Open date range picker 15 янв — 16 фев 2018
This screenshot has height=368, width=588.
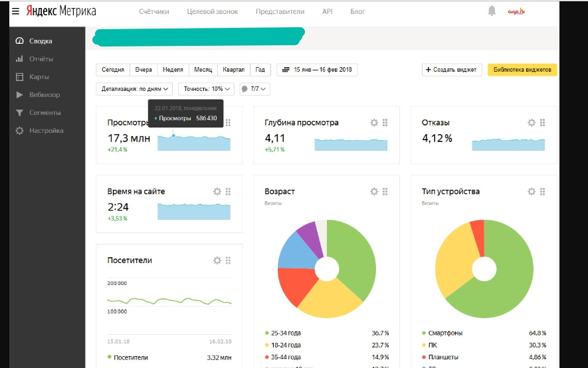click(317, 70)
